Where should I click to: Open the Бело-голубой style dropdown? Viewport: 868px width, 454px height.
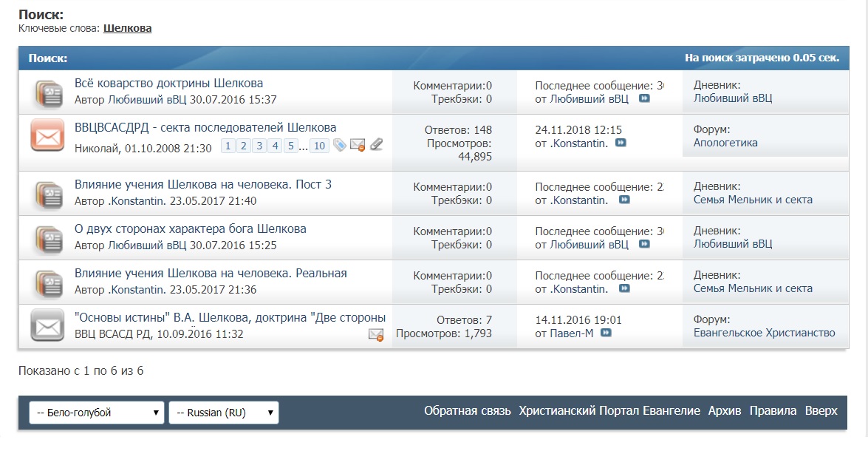tap(96, 413)
